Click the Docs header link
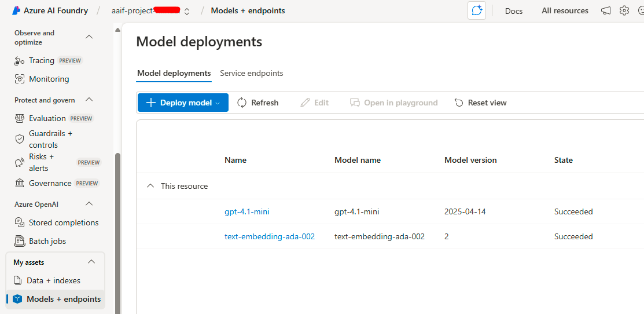The image size is (644, 314). tap(514, 11)
